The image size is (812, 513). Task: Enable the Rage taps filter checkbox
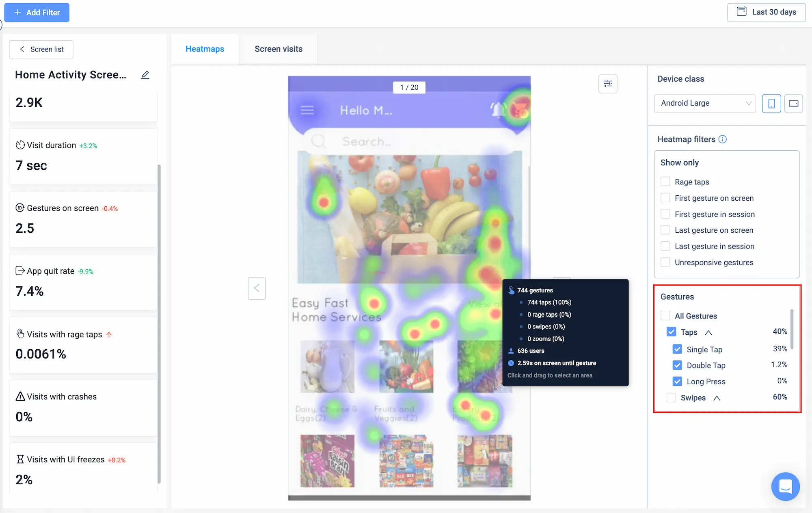tap(665, 182)
